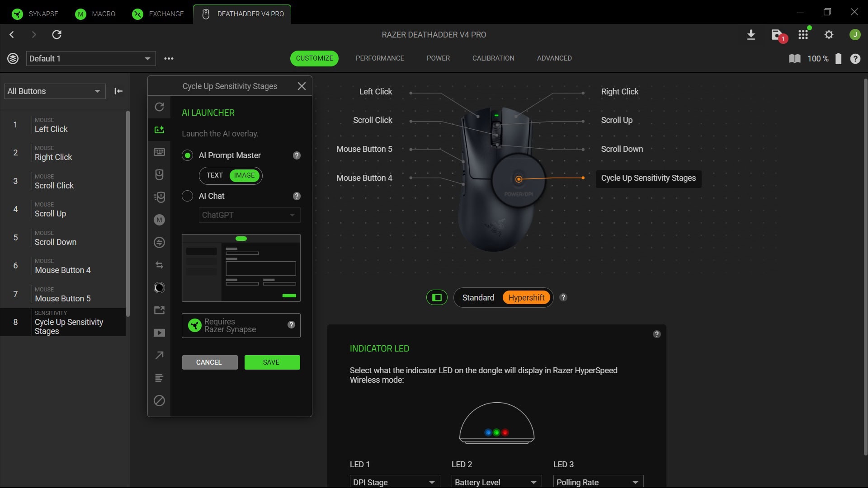Open the LED 2 Battery Level dropdown

pos(496,482)
